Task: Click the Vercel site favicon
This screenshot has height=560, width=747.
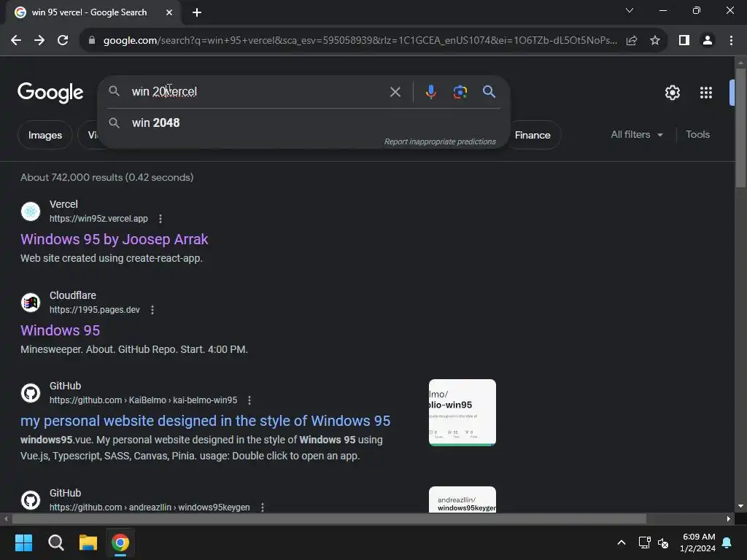Action: [x=31, y=211]
